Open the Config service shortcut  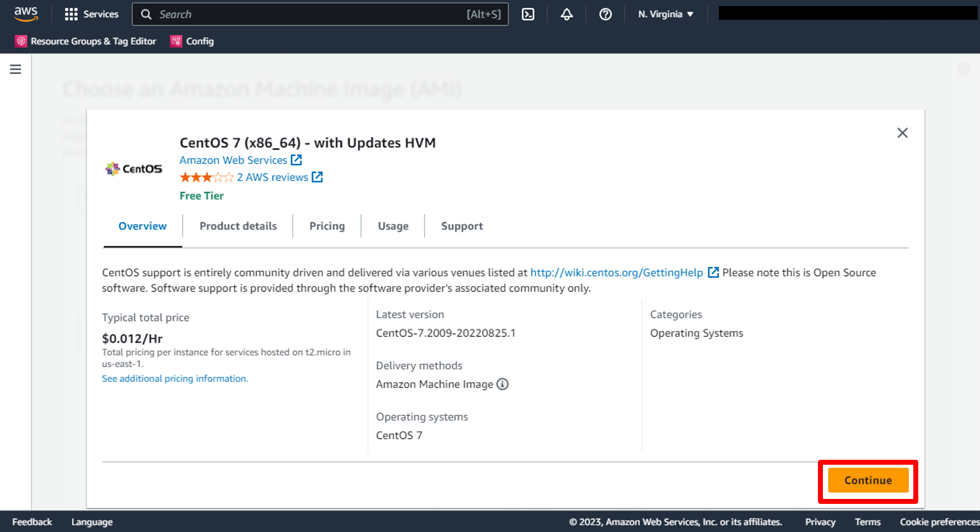click(x=192, y=41)
